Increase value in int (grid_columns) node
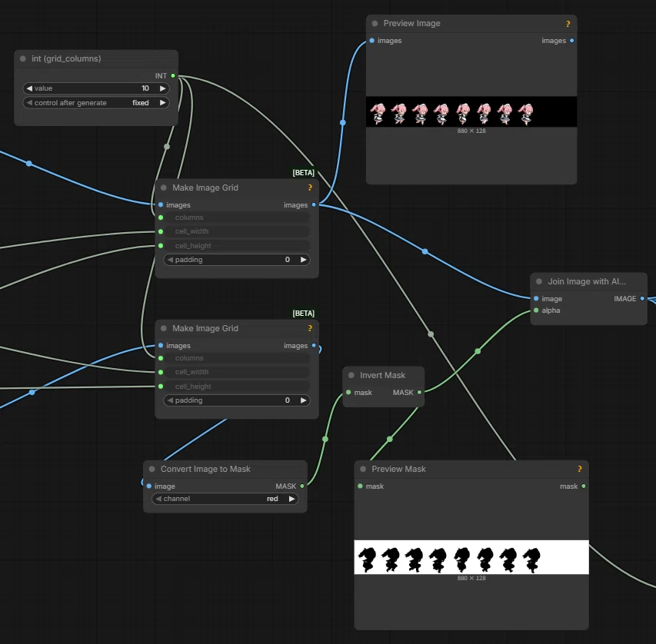The width and height of the screenshot is (656, 644). tap(163, 88)
